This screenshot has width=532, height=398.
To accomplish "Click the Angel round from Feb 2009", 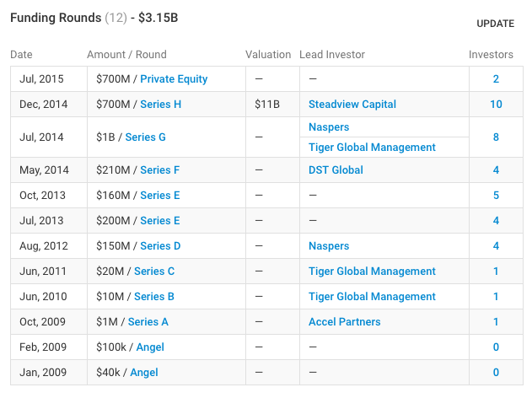I will coord(150,347).
